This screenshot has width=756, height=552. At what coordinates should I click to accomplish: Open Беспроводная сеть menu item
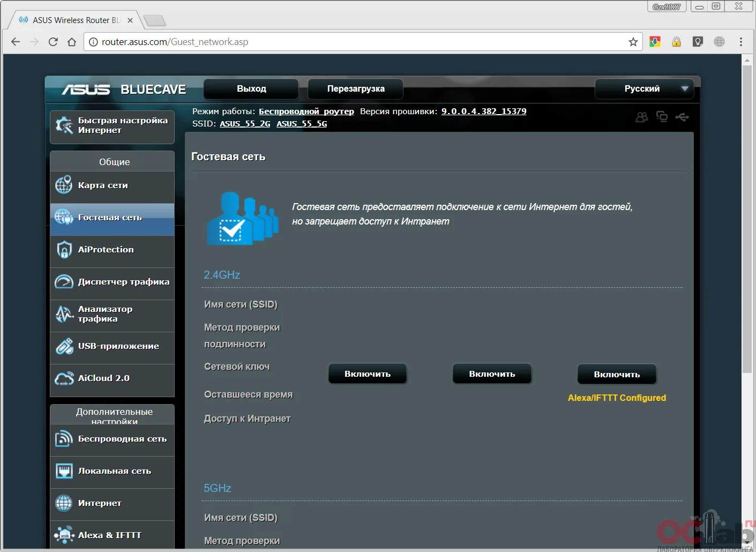(112, 440)
